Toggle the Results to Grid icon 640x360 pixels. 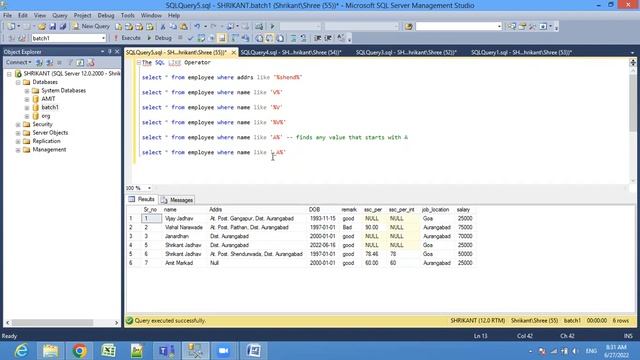(270, 38)
